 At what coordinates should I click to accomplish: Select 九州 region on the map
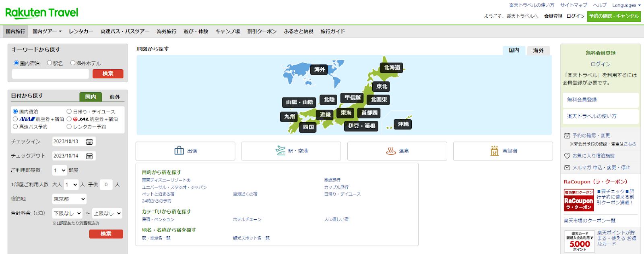pyautogui.click(x=290, y=117)
